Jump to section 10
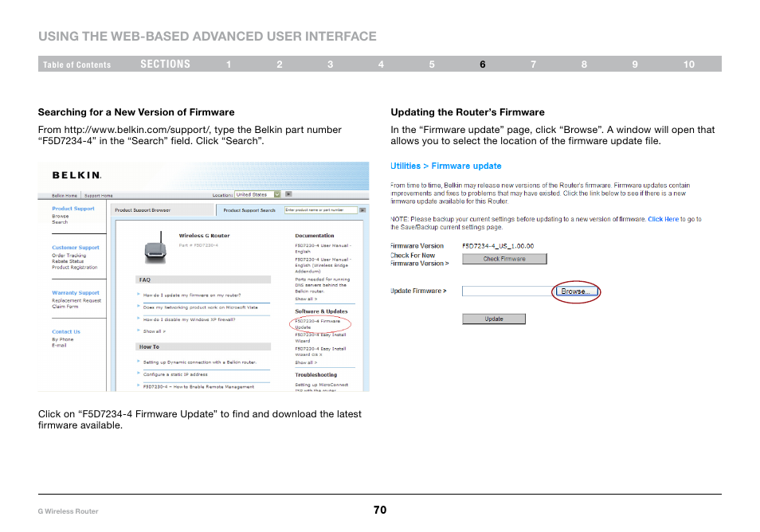760x532 pixels. (x=689, y=65)
